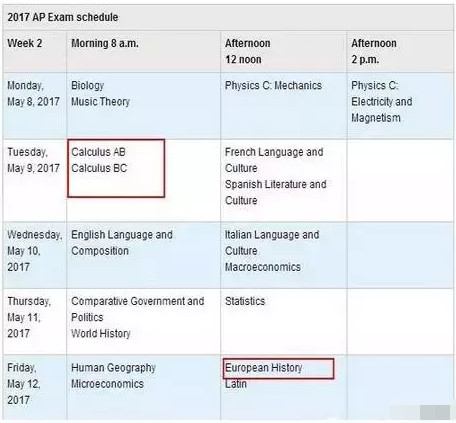456x423 pixels.
Task: Click the highlighted Calculus AB entry
Action: pyautogui.click(x=98, y=152)
